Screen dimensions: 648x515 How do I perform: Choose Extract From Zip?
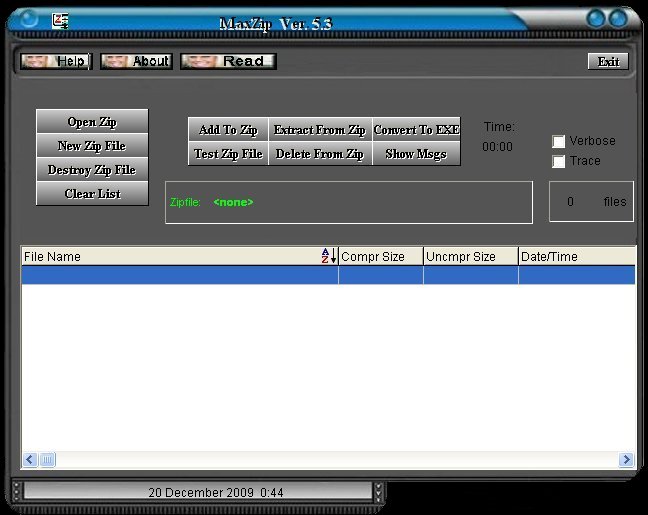[x=319, y=130]
